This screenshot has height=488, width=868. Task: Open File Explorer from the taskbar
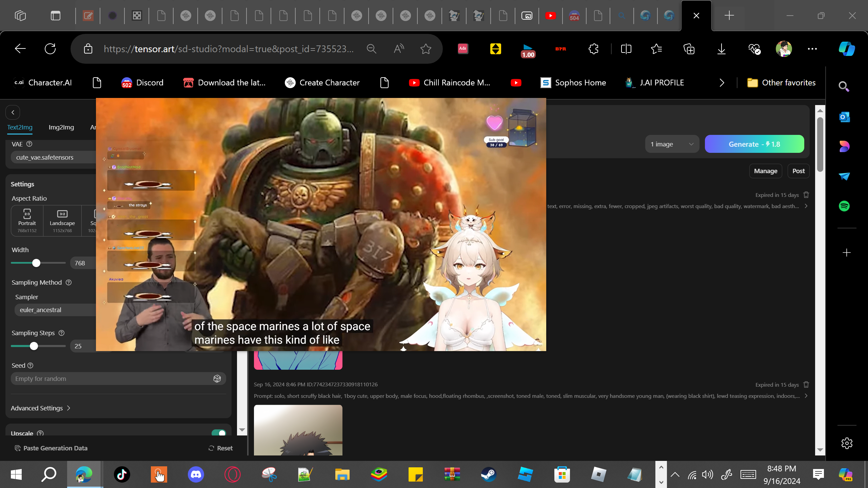(x=342, y=474)
